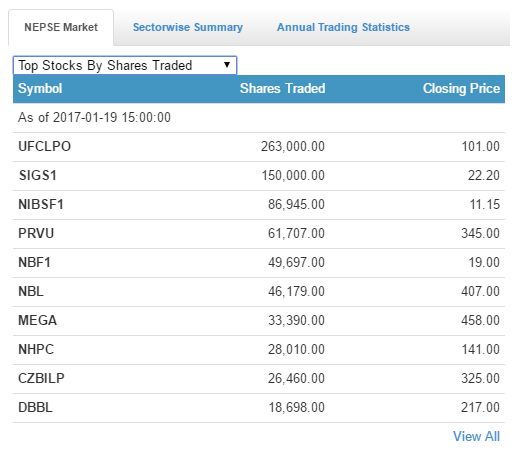The image size is (522, 473).
Task: Select the DBBL symbol
Action: (35, 408)
